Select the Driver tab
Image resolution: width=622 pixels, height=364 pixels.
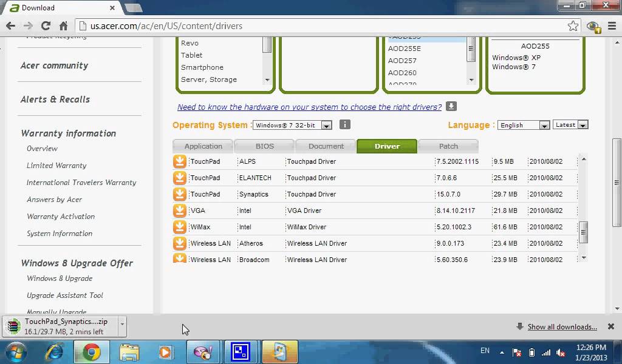click(x=387, y=146)
